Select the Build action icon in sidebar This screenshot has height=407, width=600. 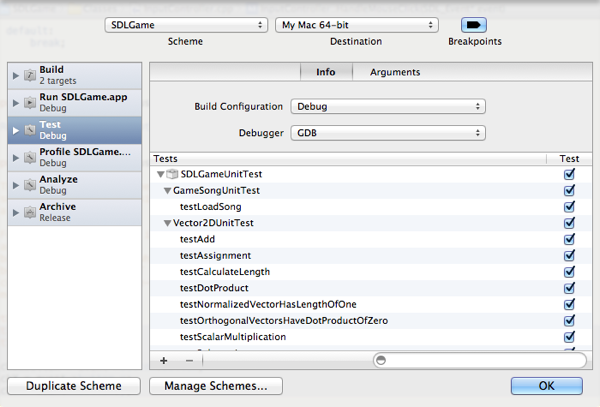click(x=30, y=75)
